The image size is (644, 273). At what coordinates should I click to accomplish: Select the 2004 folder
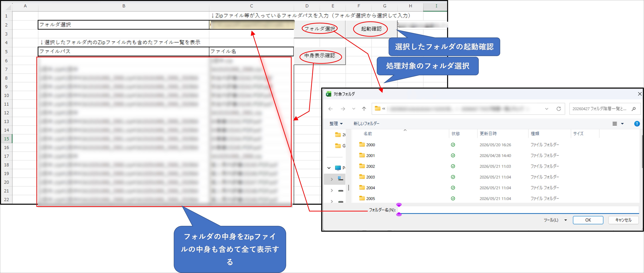click(370, 188)
